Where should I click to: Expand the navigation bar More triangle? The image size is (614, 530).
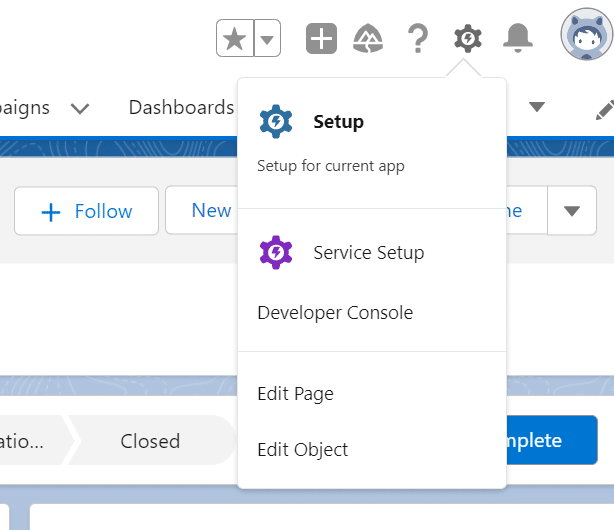(537, 108)
